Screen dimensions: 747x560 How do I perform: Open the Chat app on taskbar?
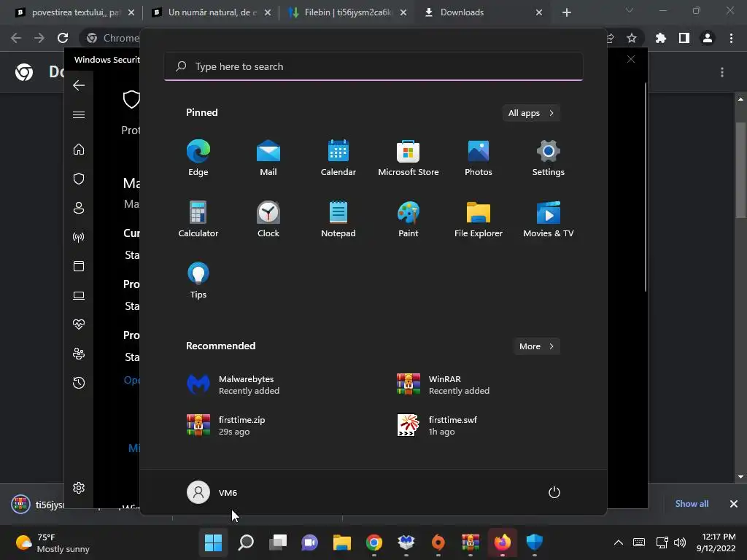[x=309, y=542]
